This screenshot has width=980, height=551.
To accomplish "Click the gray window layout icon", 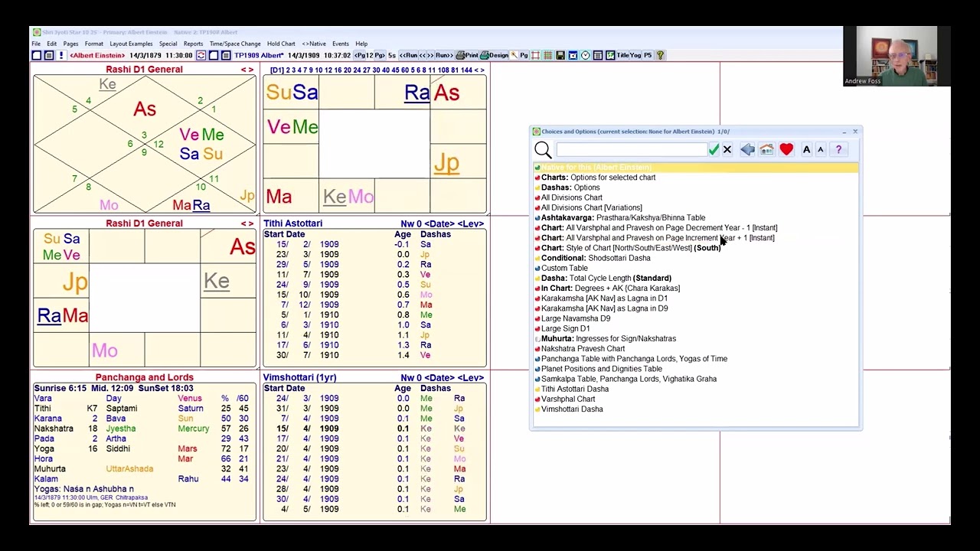I will 598,55.
